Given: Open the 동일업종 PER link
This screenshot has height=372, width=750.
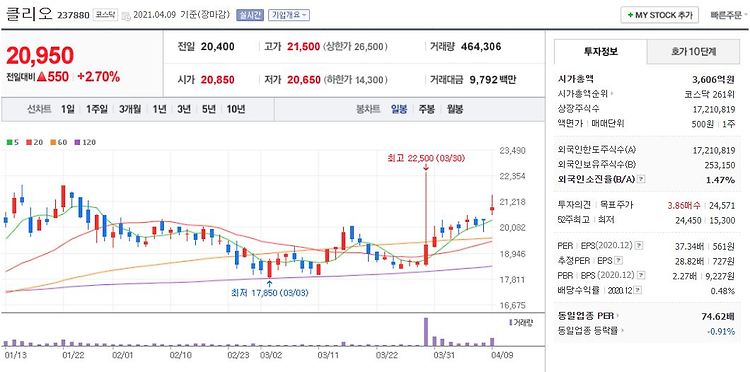Looking at the screenshot, I should tap(586, 316).
